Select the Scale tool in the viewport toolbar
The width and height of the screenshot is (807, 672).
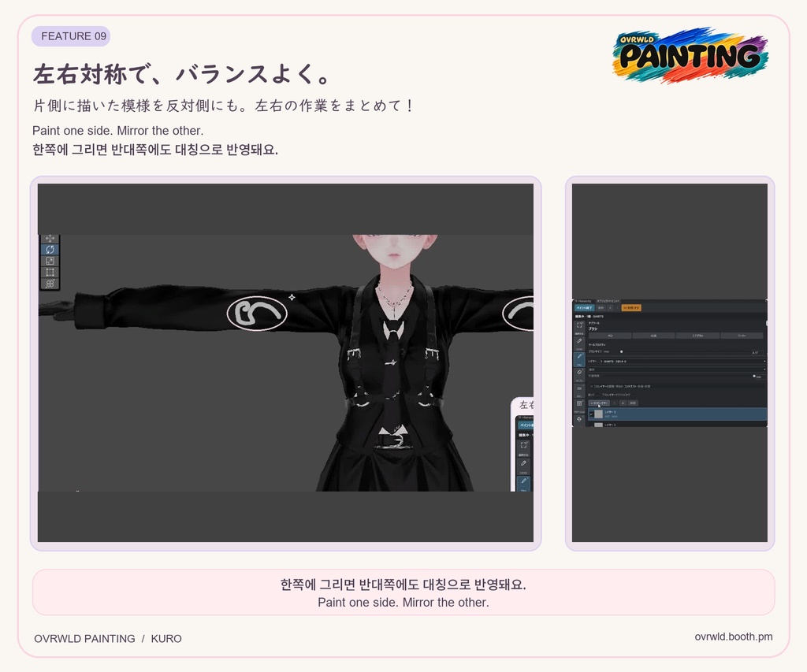50,261
